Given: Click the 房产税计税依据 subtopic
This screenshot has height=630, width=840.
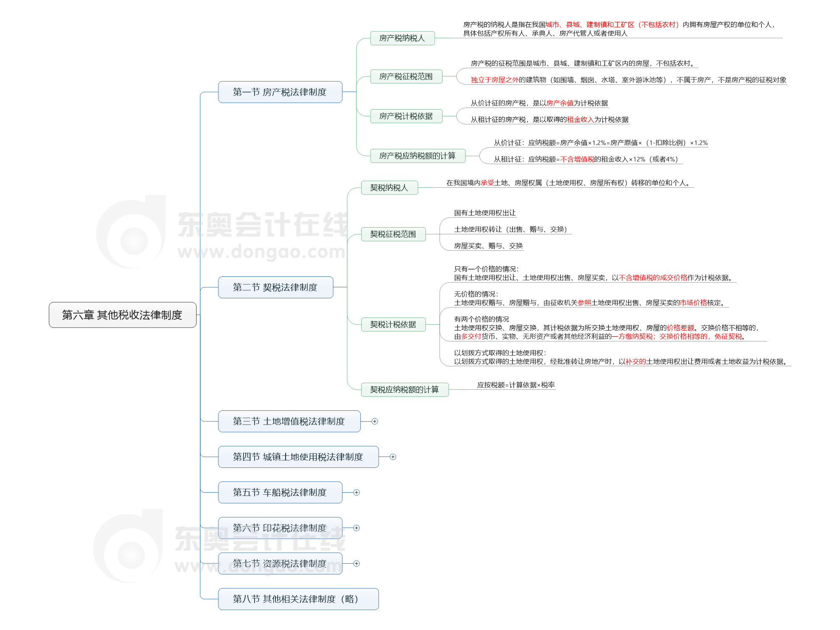Looking at the screenshot, I should click(406, 116).
